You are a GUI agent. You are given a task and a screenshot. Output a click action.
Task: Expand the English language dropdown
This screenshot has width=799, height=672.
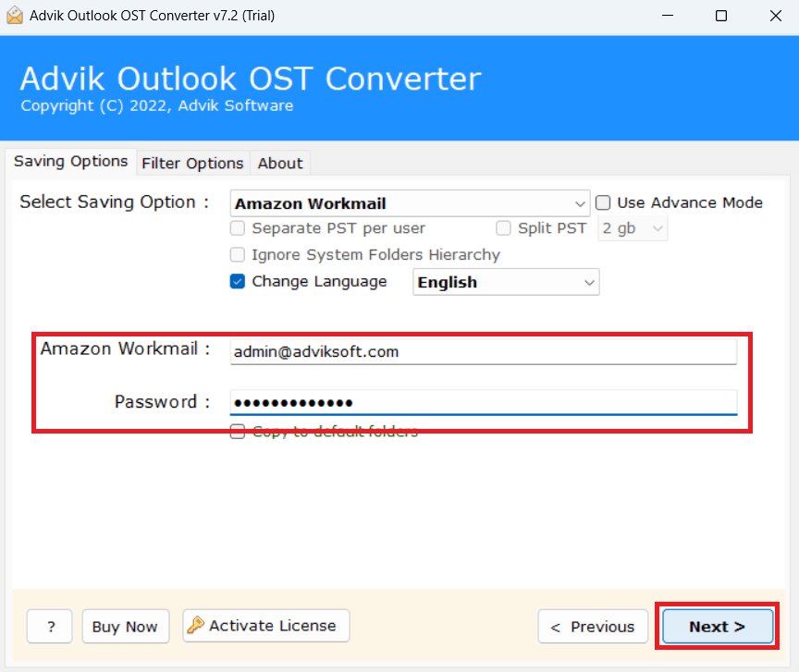pyautogui.click(x=506, y=282)
